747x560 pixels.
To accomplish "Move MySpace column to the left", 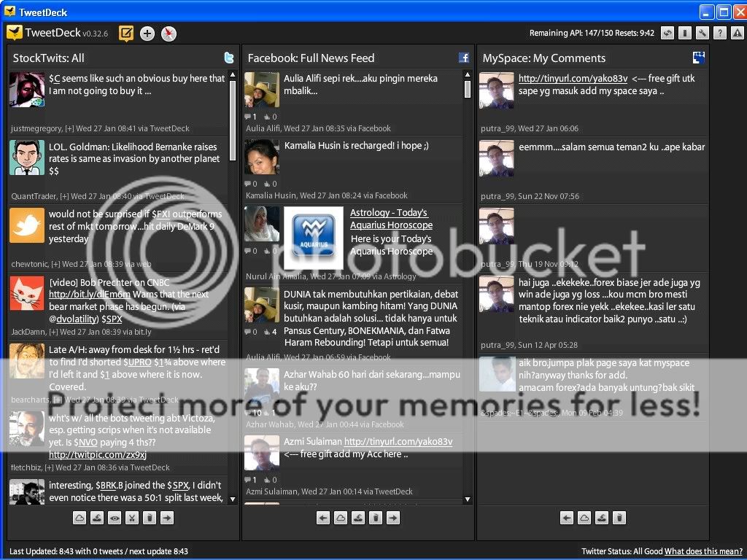I will coord(566,518).
